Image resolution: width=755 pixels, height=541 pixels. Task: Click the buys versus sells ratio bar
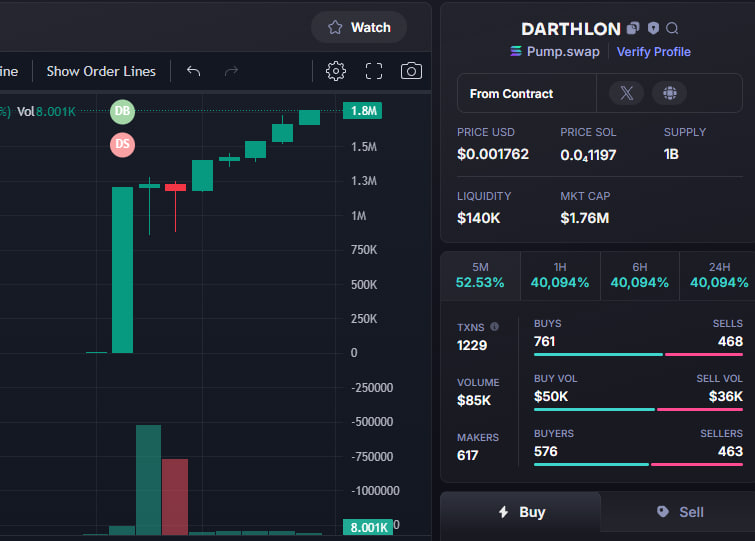click(x=638, y=355)
